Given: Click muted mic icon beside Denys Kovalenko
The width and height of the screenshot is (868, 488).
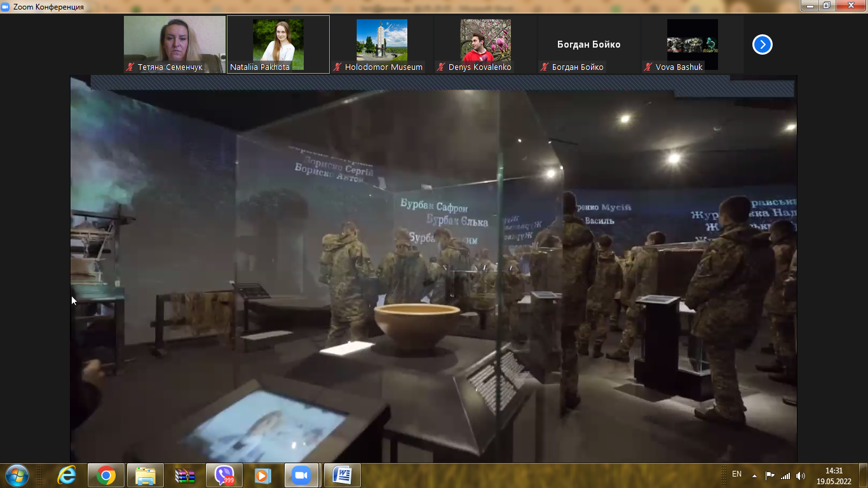Looking at the screenshot, I should [x=442, y=67].
